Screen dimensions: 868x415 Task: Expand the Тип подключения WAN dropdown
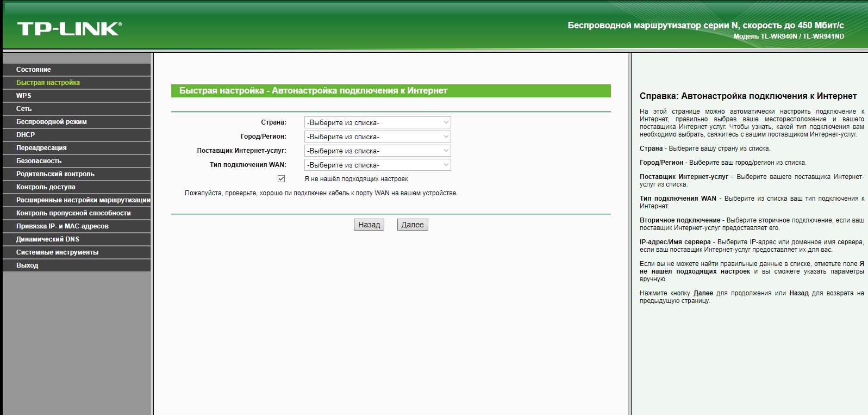point(377,165)
